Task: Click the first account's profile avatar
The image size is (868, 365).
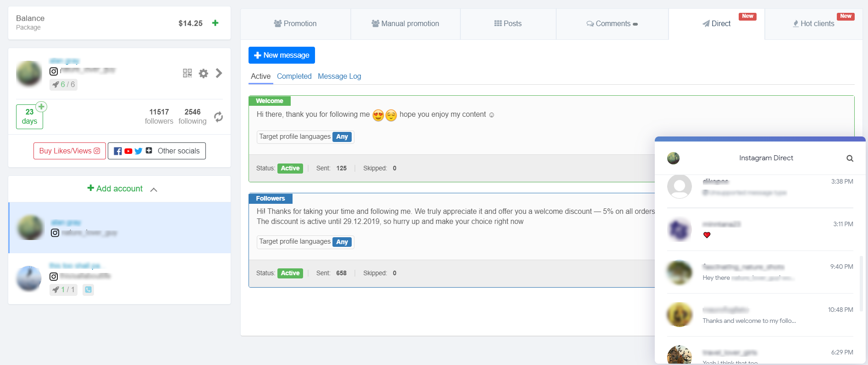Action: [x=29, y=73]
